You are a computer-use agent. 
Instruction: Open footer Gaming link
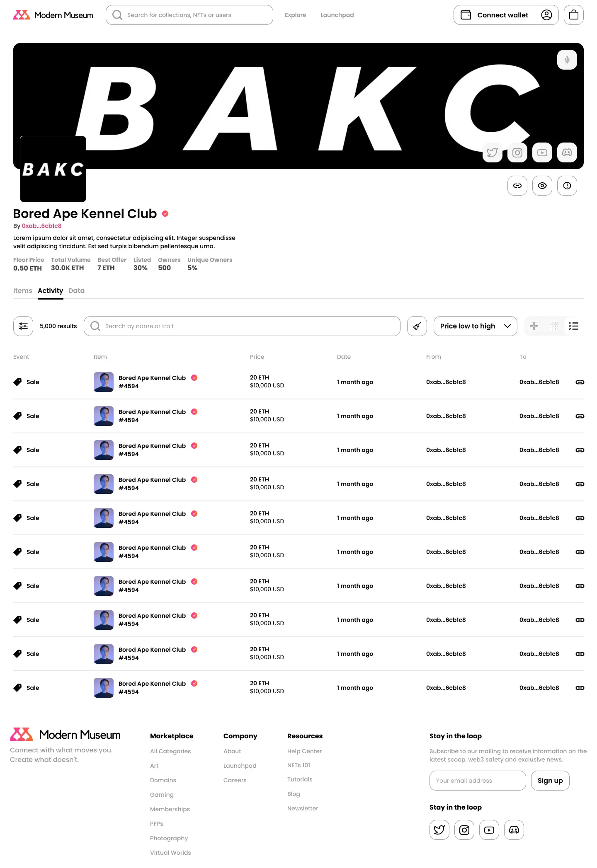[162, 795]
